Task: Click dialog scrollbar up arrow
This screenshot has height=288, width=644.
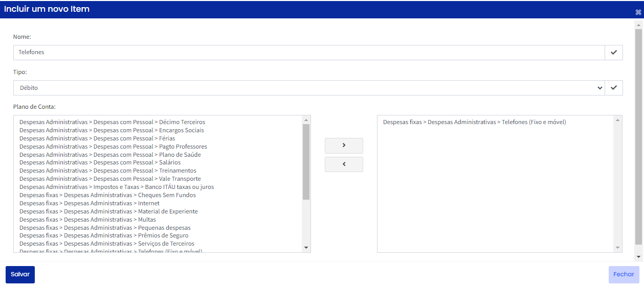Action: (638, 24)
